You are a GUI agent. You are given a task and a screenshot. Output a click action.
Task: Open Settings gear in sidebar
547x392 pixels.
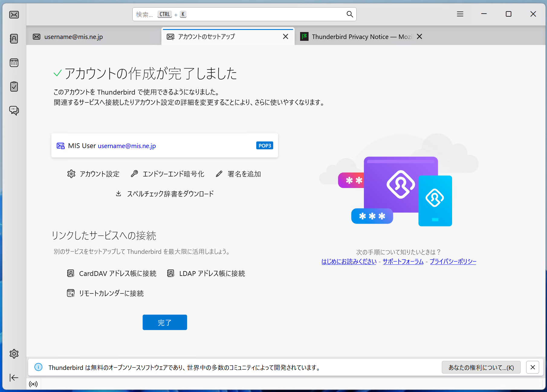tap(14, 354)
